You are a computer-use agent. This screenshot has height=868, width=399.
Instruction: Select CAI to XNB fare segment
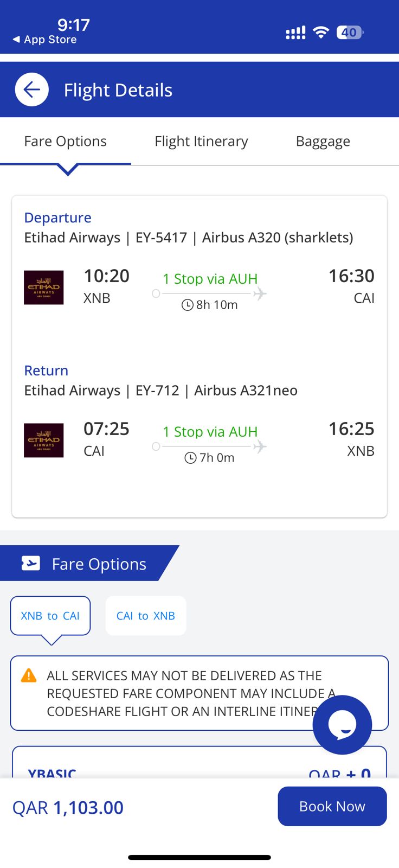[146, 616]
